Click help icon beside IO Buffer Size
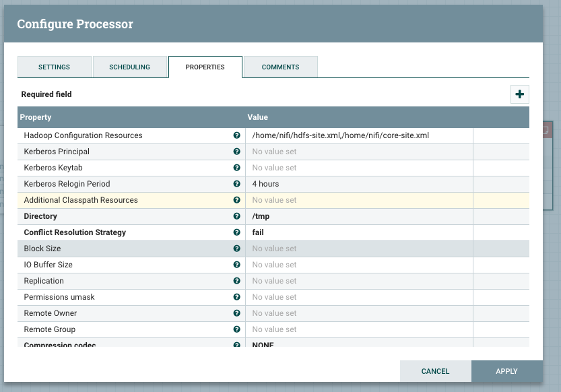Viewport: 561px width, 392px height. tap(236, 265)
